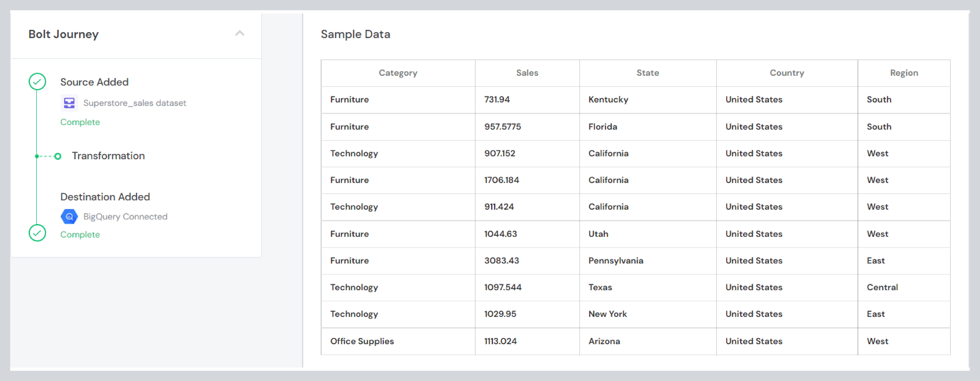Click the BigQuery hexagon icon
The width and height of the screenshot is (980, 381).
coord(69,216)
